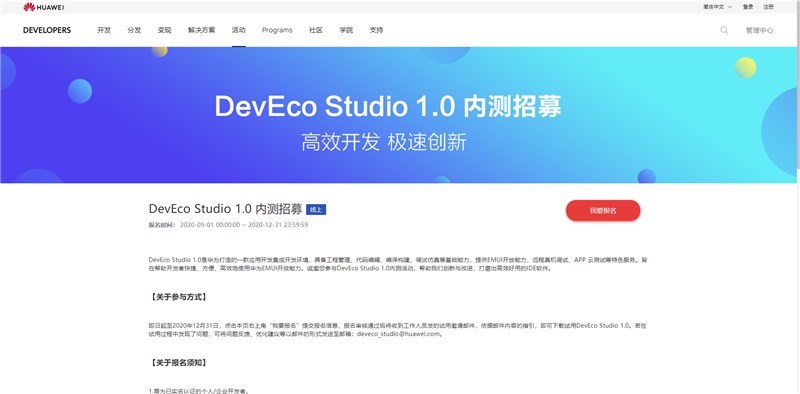Screen dimensions: 800x394
Task: Click the red 我要报名 sign-up button
Action: (x=603, y=210)
